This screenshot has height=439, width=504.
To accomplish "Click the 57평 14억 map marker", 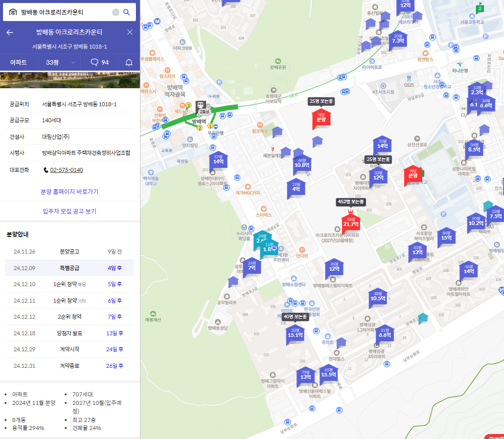I will [x=218, y=160].
